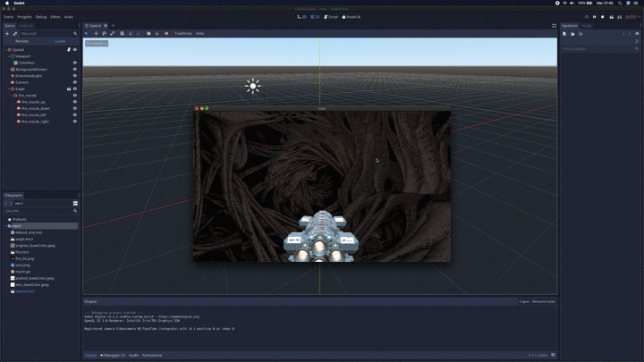
Task: Select the Remoto scene tree button
Action: (x=22, y=41)
